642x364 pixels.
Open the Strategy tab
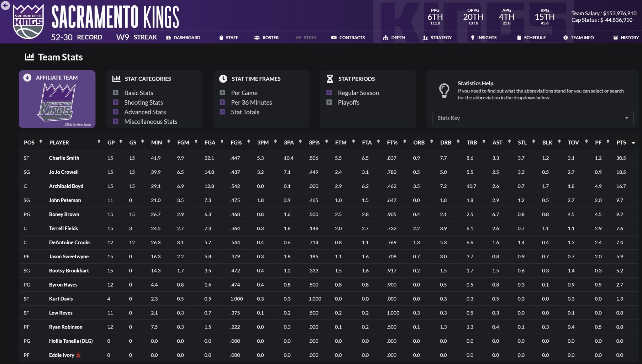[437, 38]
